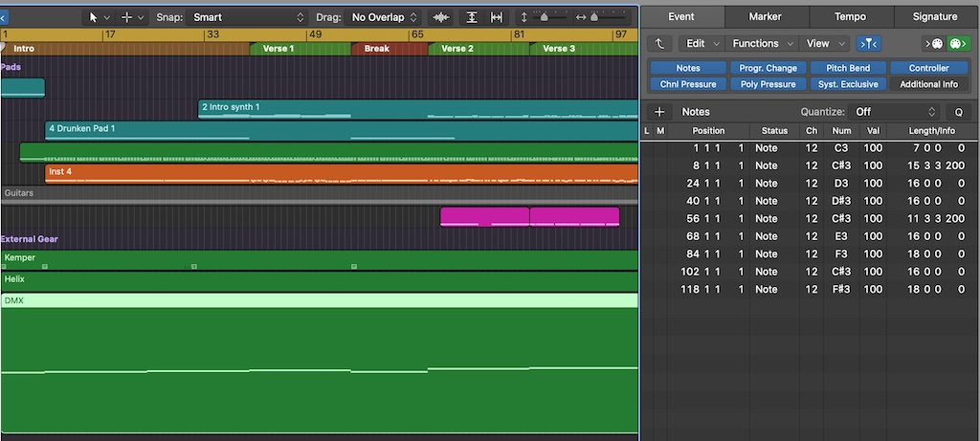The width and height of the screenshot is (980, 441).
Task: Switch to the Marker tab
Action: click(765, 17)
